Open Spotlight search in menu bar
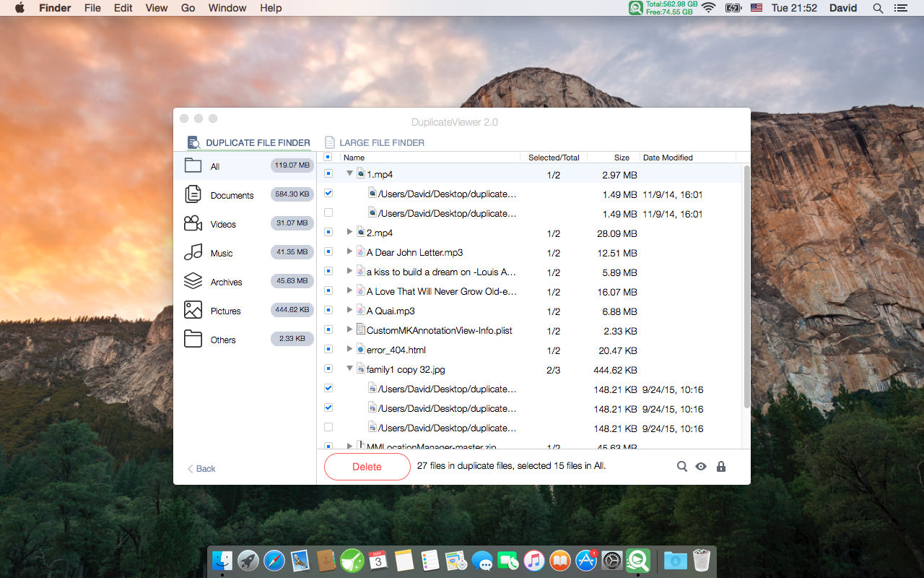924x578 pixels. (878, 8)
